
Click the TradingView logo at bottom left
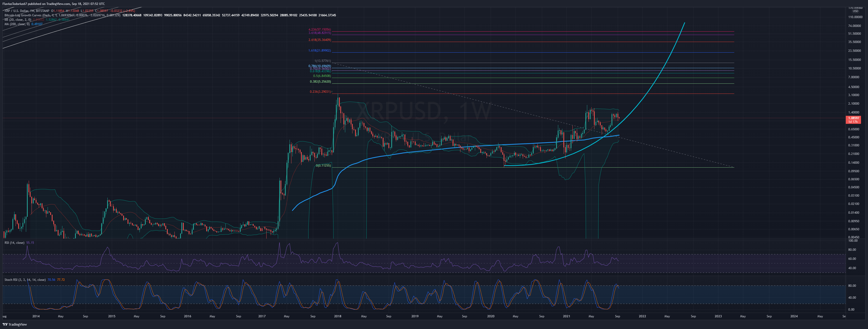pos(14,325)
